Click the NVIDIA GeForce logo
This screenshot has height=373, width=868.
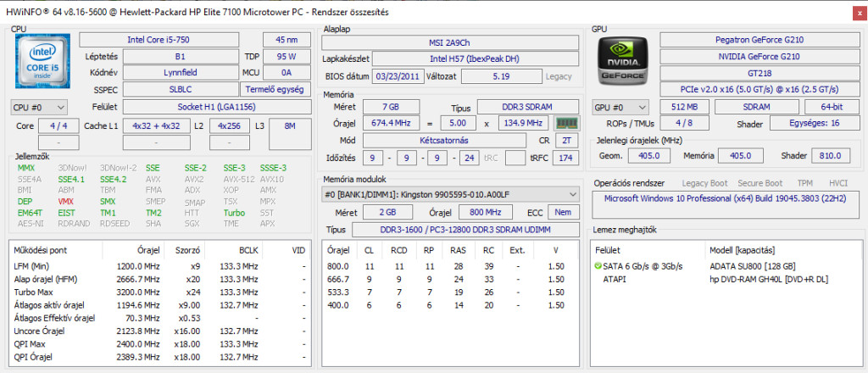(625, 61)
